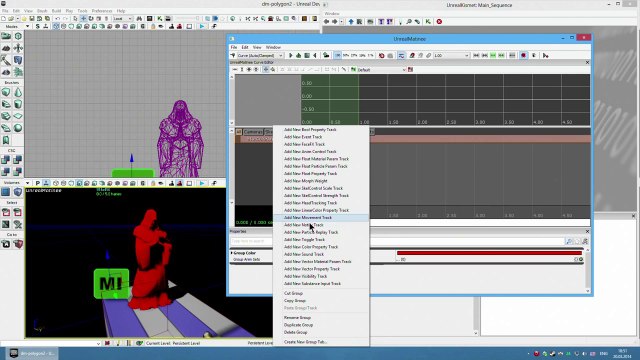Toggle the curve editor button in Matinee
This screenshot has width=640, height=360.
tap(401, 56)
